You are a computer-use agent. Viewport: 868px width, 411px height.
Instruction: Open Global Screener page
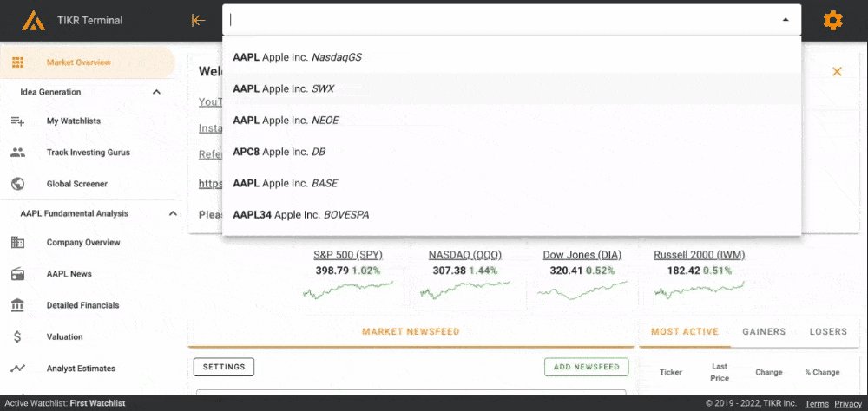(77, 184)
